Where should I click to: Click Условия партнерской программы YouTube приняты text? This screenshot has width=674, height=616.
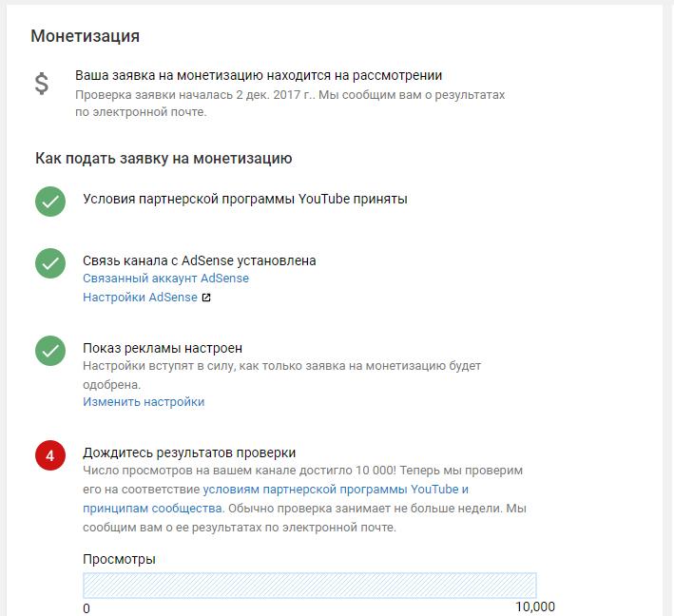point(245,199)
